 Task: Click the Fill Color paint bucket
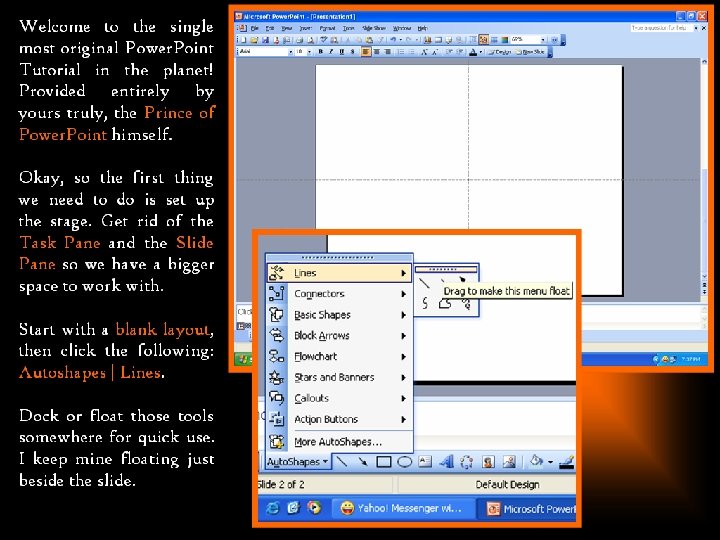[x=535, y=461]
